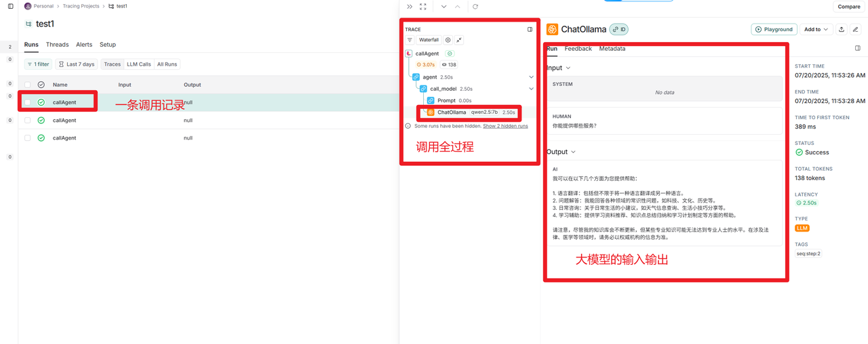Click the status column header check icon
The height and width of the screenshot is (344, 868).
point(41,85)
